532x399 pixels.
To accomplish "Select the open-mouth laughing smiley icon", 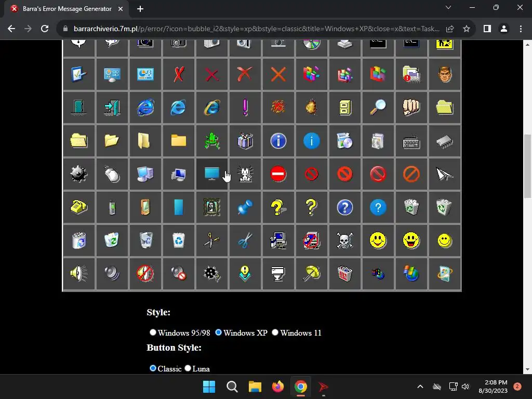I will (x=411, y=240).
